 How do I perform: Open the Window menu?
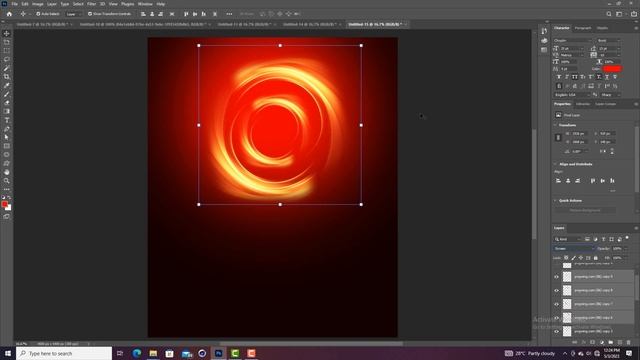[x=145, y=4]
